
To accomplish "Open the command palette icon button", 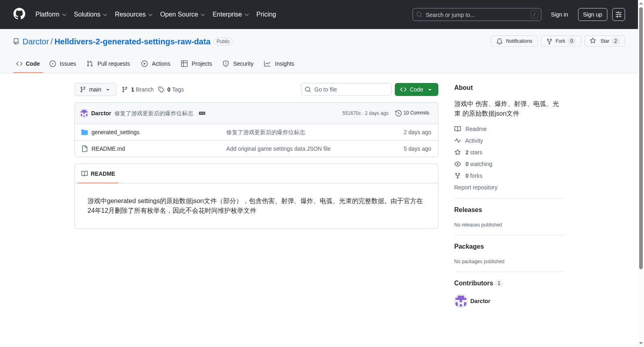I will tap(619, 15).
